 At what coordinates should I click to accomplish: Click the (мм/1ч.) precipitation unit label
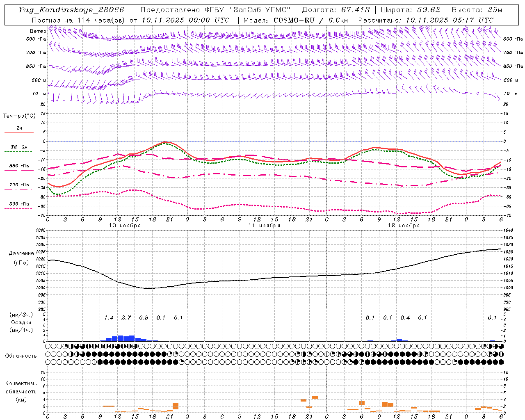(x=21, y=330)
